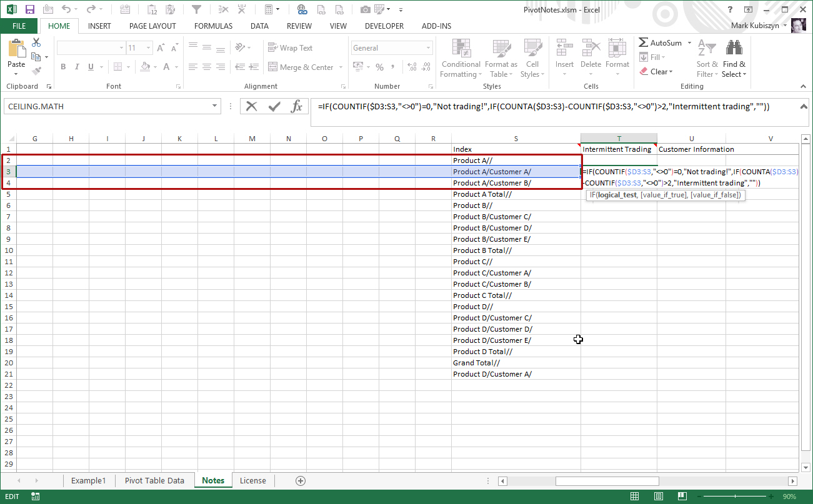Viewport: 813px width, 504px height.
Task: Click the AutoSum sigma icon
Action: pyautogui.click(x=644, y=42)
